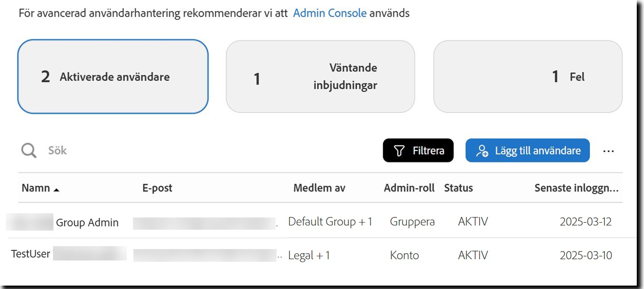Click the Lägg till användare button
The image size is (644, 289).
[x=527, y=150]
